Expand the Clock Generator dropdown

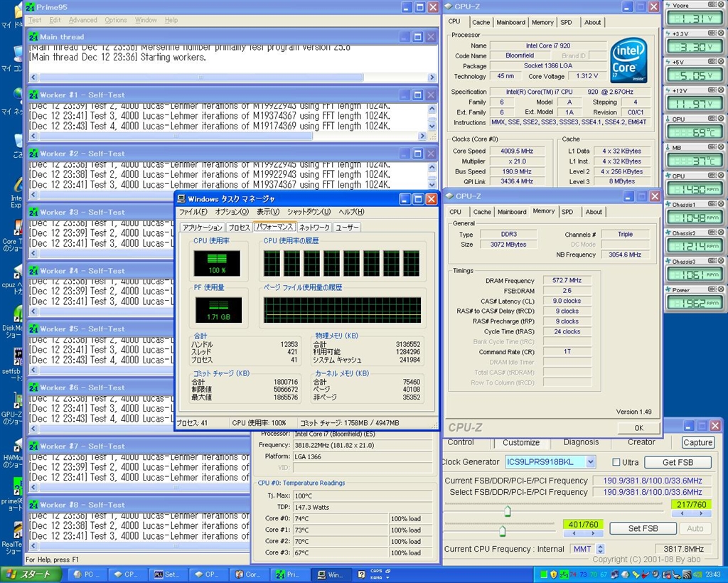tap(590, 462)
